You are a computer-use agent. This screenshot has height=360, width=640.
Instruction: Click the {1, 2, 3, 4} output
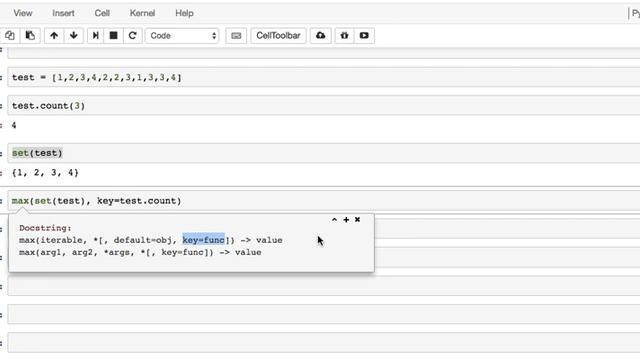(x=45, y=173)
